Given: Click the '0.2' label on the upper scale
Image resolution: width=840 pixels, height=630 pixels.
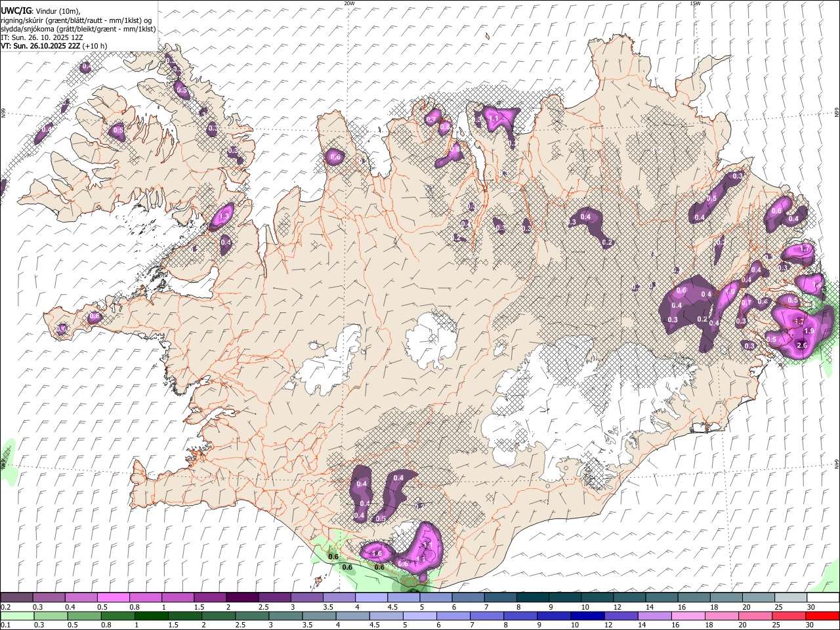Looking at the screenshot, I should pyautogui.click(x=5, y=607).
